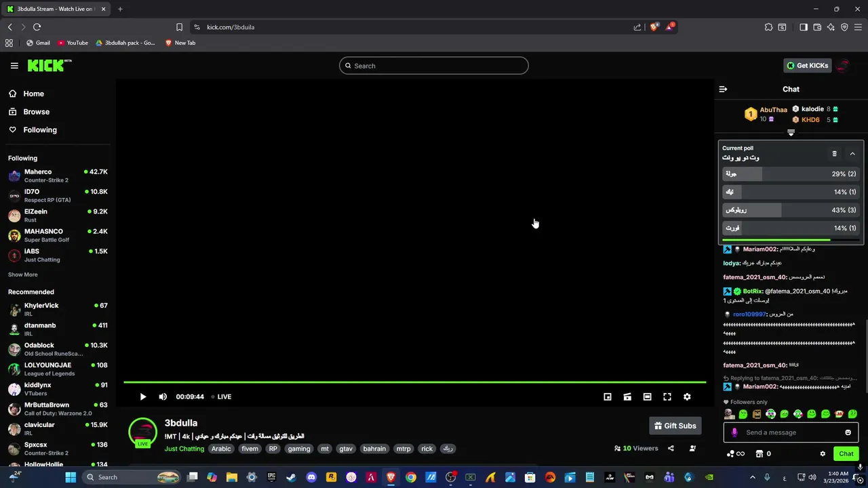Screen dimensions: 868x488
Task: Select the last poll option, 14%
Action: (x=791, y=228)
